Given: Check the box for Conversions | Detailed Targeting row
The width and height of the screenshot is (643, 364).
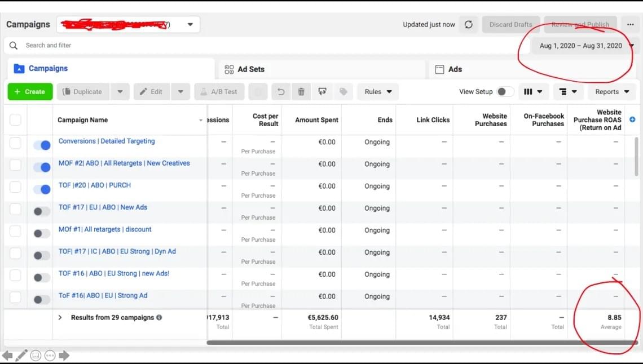Looking at the screenshot, I should pos(15,143).
